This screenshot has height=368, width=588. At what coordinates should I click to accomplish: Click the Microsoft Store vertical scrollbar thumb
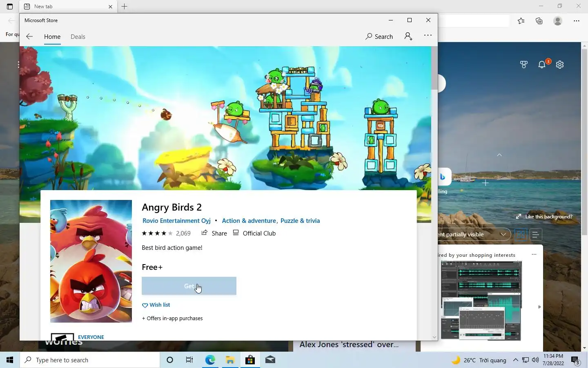pos(434,68)
